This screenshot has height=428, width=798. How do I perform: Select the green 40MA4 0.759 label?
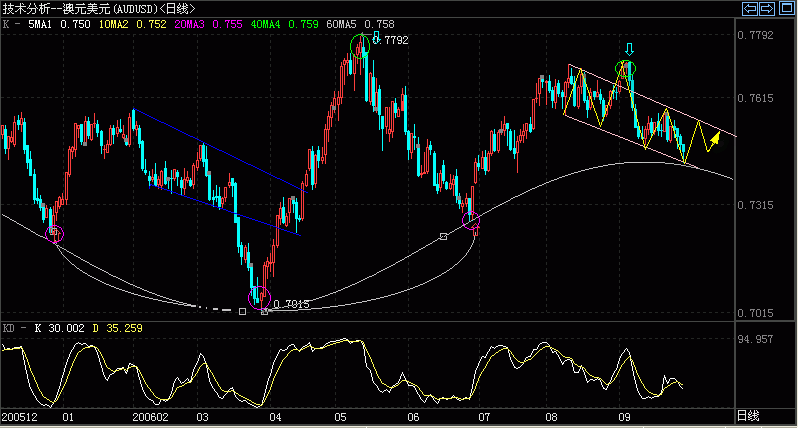coord(284,24)
